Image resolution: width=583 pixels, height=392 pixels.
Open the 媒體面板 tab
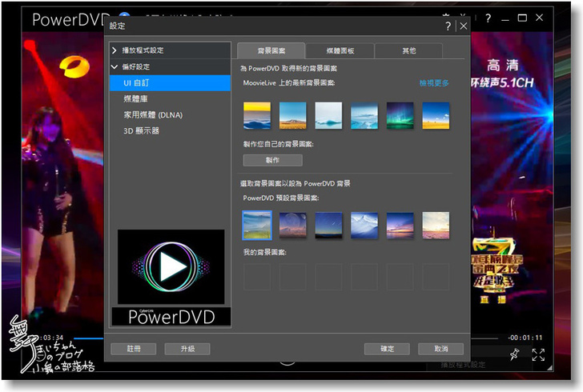pyautogui.click(x=340, y=50)
